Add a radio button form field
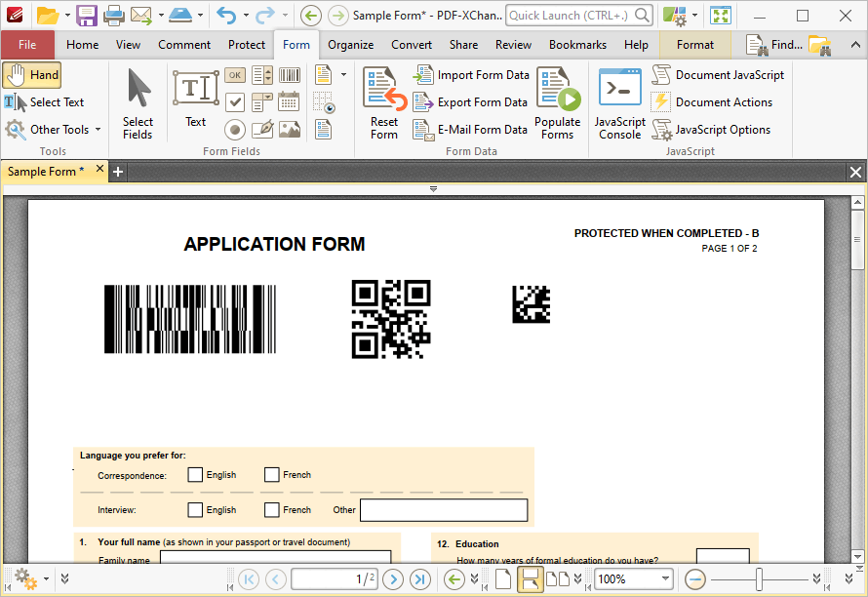This screenshot has width=868, height=597. tap(235, 130)
